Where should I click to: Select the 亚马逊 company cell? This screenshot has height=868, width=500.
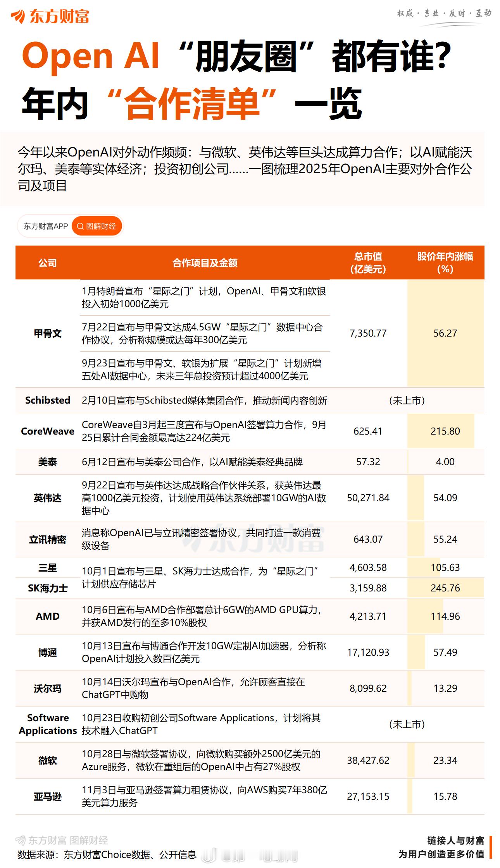point(48,797)
